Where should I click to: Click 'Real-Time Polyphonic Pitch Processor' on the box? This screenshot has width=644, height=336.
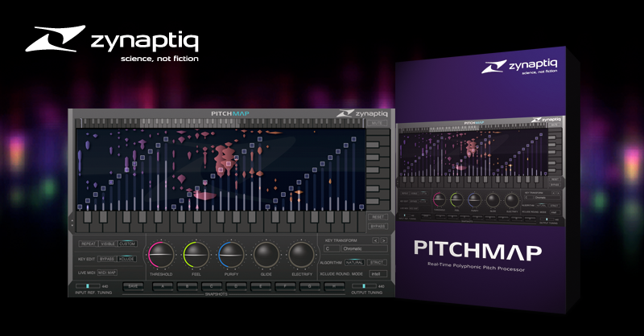[x=476, y=267]
